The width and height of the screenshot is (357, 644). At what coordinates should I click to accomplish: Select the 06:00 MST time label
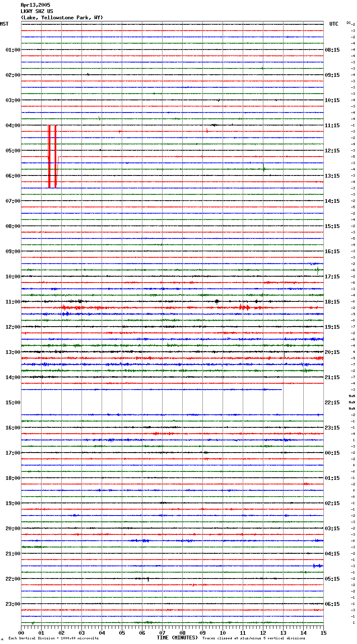click(13, 176)
